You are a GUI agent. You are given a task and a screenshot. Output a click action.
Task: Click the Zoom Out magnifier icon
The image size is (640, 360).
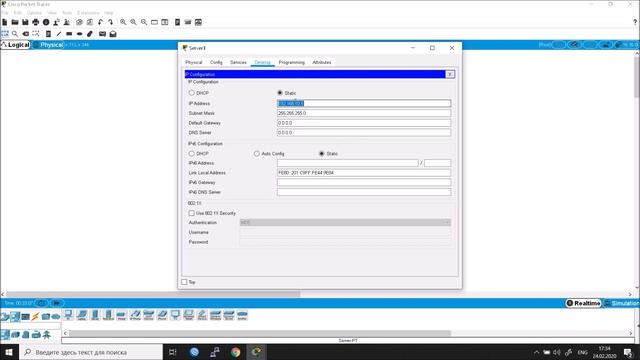(x=144, y=22)
